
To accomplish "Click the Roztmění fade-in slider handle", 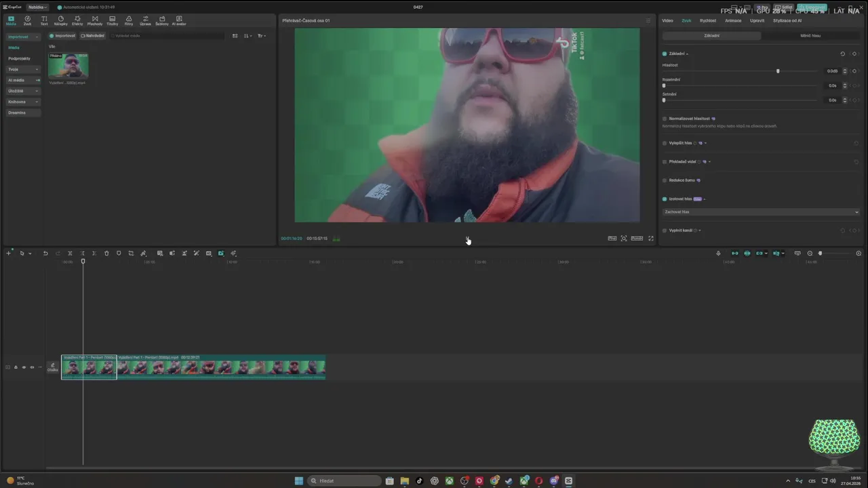I will 664,85.
